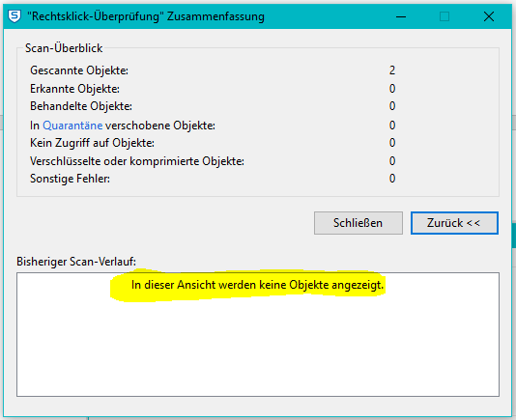The image size is (516, 420).
Task: Click the zero value beside Sonstige Fehler
Action: click(x=392, y=179)
